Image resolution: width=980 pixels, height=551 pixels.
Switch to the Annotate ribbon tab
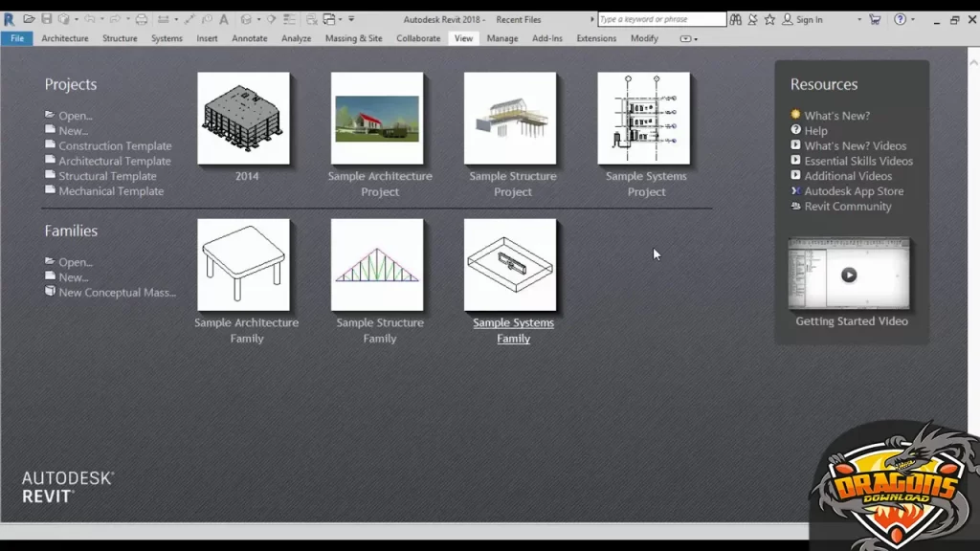(250, 38)
